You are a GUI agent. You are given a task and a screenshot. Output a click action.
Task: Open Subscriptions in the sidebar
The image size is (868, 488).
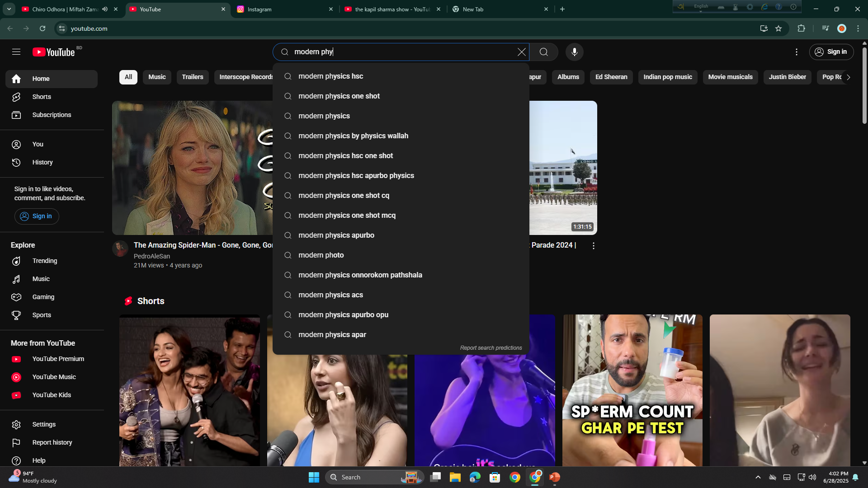52,115
